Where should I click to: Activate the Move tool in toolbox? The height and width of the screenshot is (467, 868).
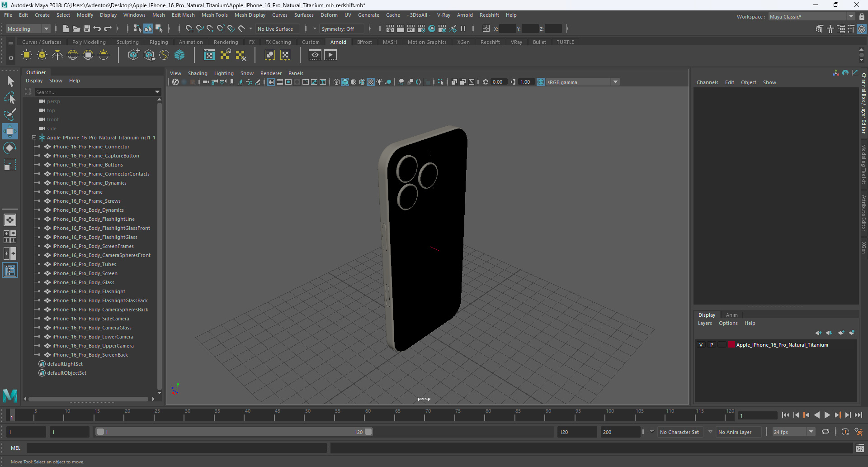click(x=10, y=131)
